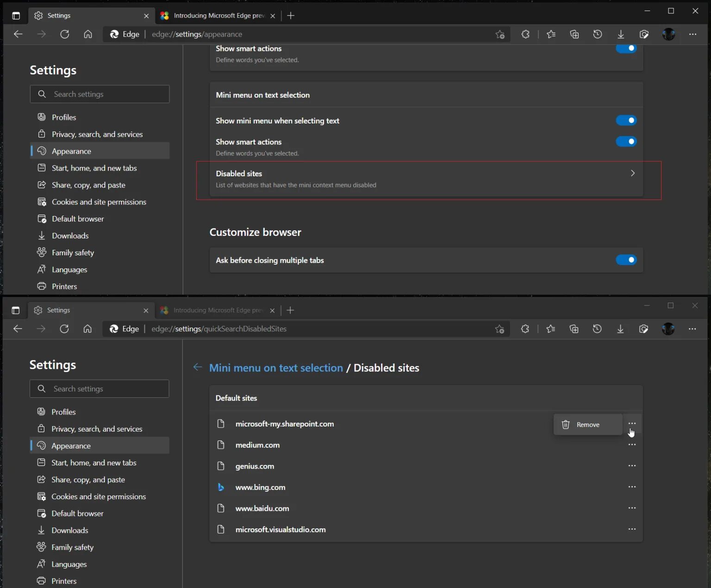This screenshot has width=711, height=588.
Task: Toggle Show mini menu when selecting text
Action: pos(626,120)
